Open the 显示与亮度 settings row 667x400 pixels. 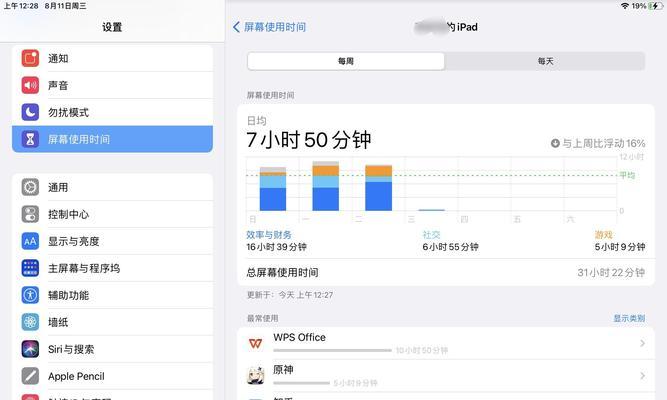[112, 241]
